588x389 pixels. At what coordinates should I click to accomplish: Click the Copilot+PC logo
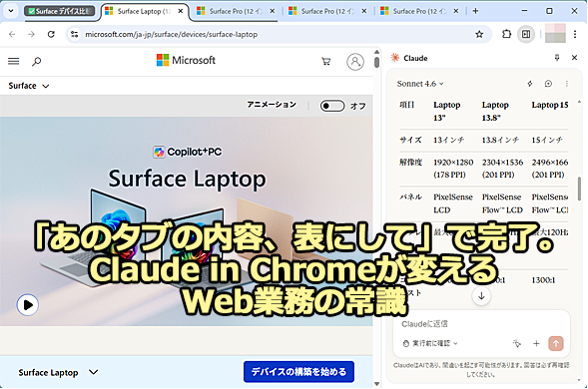pyautogui.click(x=187, y=152)
